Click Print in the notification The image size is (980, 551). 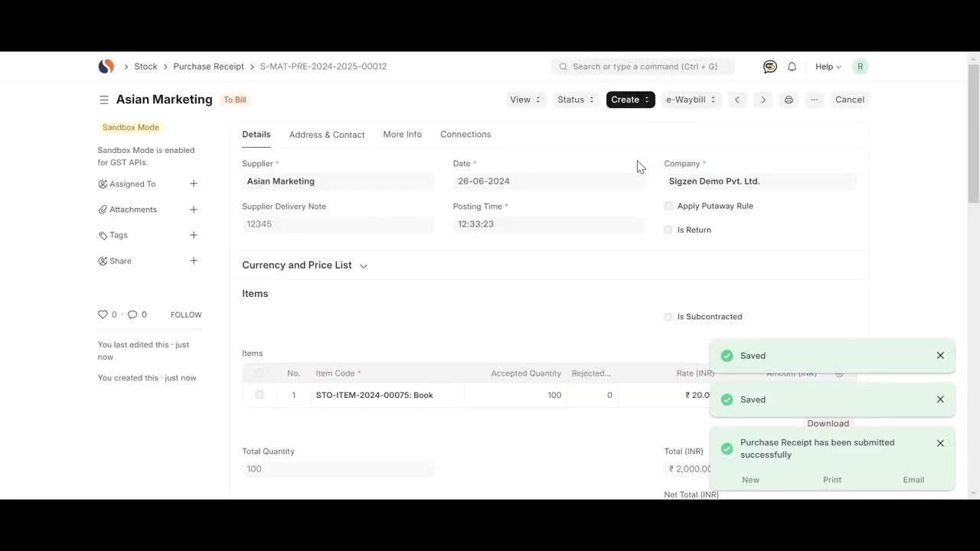tap(832, 480)
